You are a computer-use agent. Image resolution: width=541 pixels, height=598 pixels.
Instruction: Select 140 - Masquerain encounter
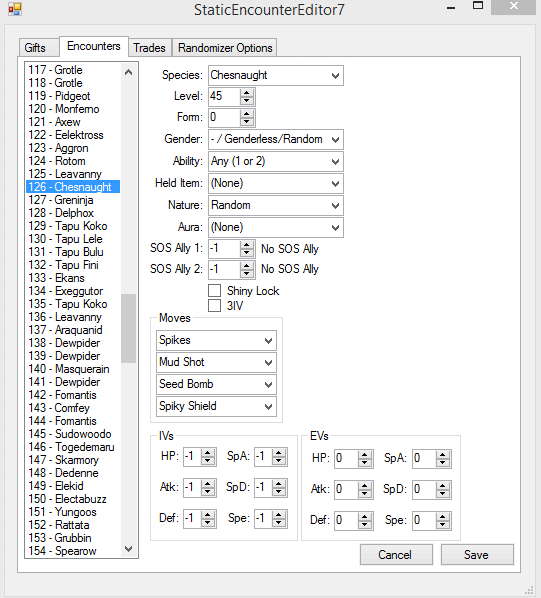[73, 369]
